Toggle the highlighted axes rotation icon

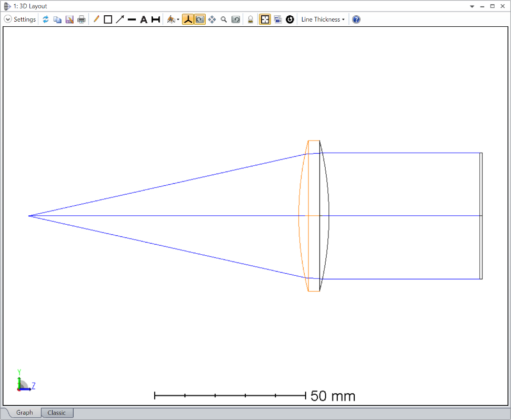tap(188, 19)
